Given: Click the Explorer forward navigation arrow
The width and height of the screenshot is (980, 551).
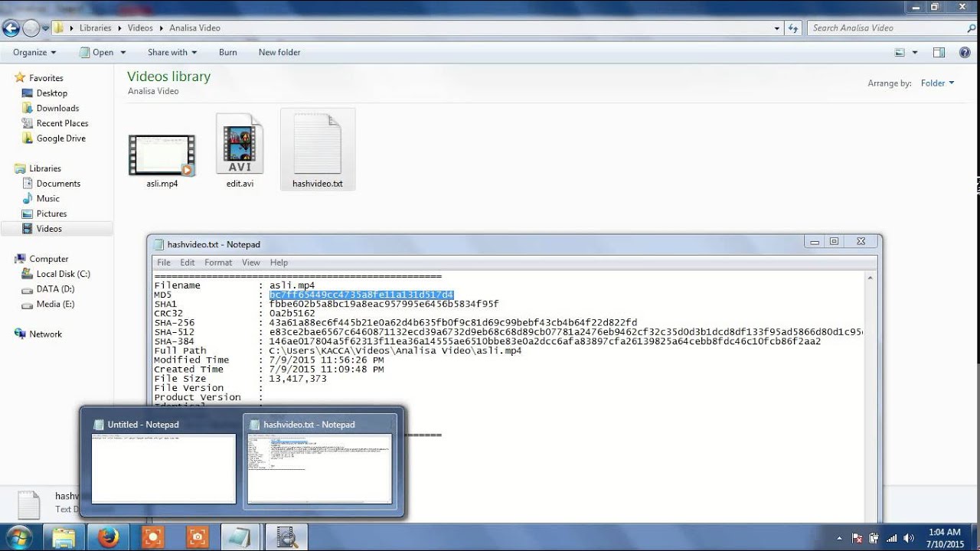Looking at the screenshot, I should point(31,28).
